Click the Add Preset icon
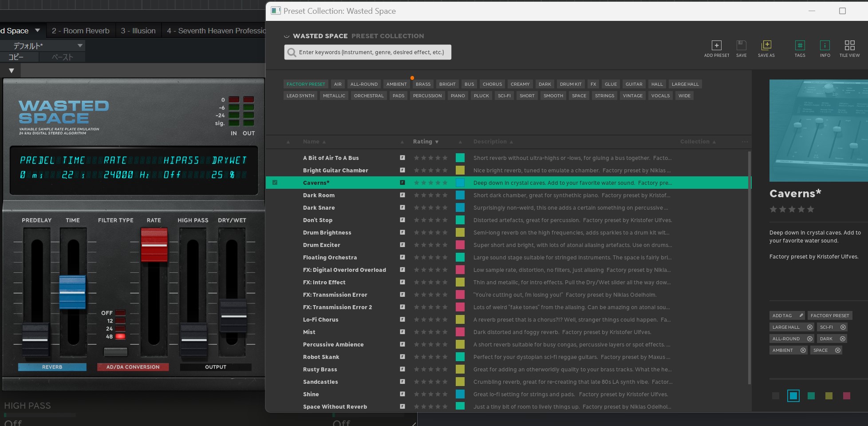This screenshot has height=426, width=868. pos(716,46)
